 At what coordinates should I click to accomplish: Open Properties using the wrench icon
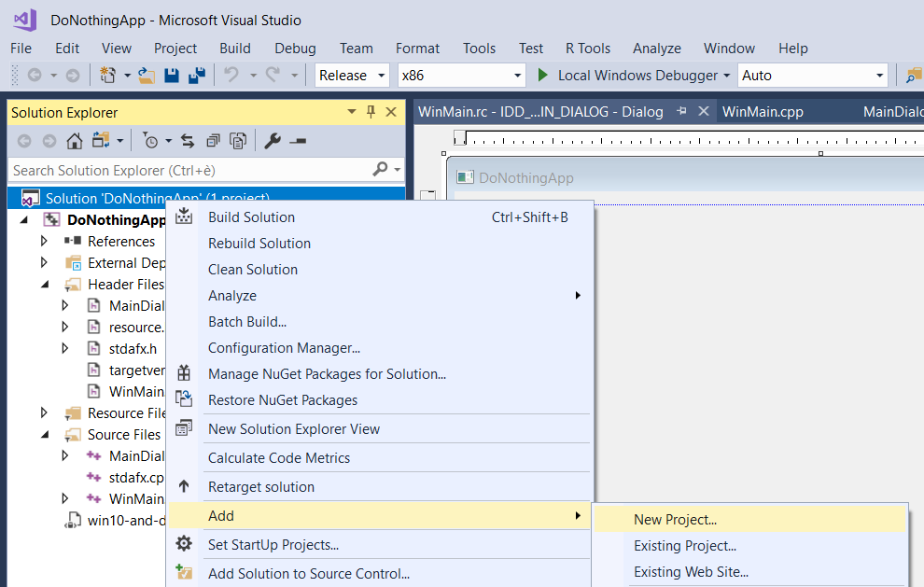point(273,141)
